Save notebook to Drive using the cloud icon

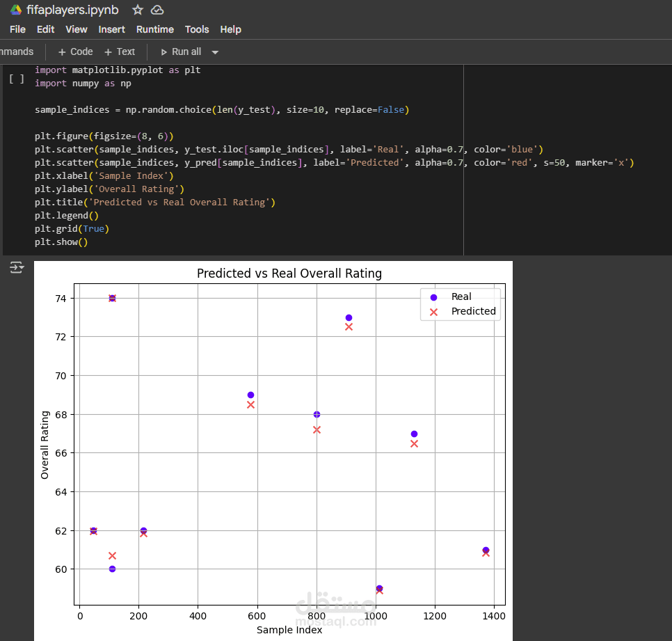coord(157,10)
